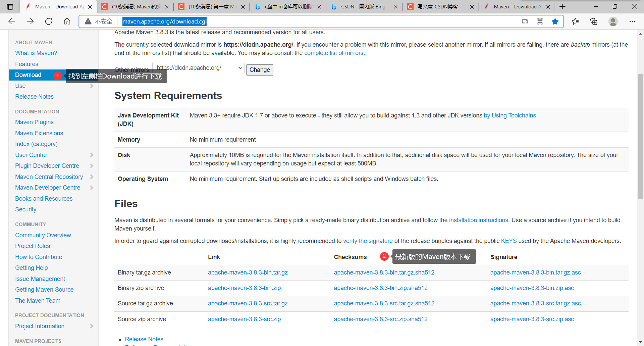Image resolution: width=644 pixels, height=346 pixels.
Task: Open browser Settings and more menu
Action: click(x=632, y=21)
